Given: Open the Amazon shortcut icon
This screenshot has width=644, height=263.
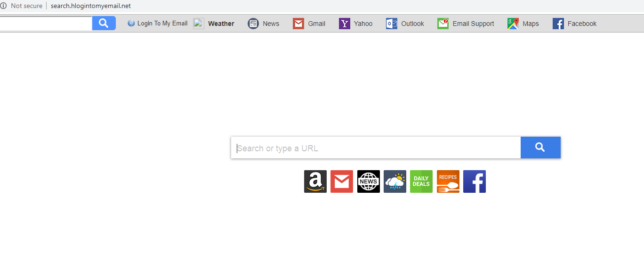Looking at the screenshot, I should 315,181.
